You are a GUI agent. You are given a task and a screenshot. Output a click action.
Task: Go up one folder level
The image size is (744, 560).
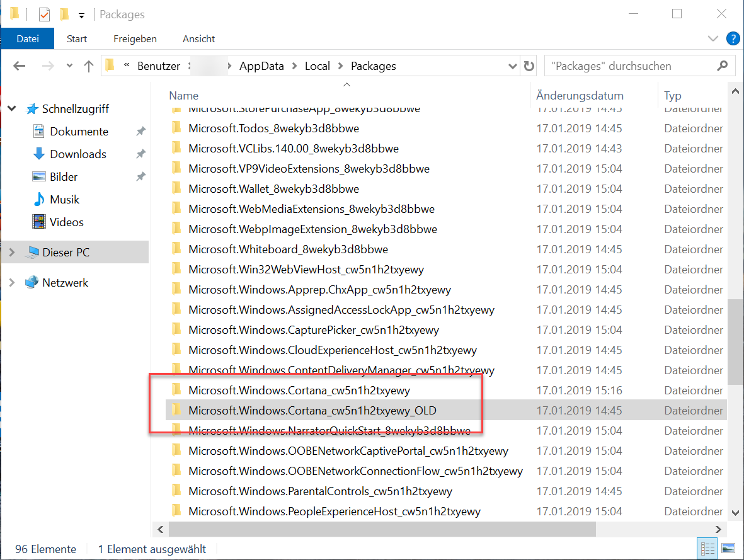click(x=89, y=66)
